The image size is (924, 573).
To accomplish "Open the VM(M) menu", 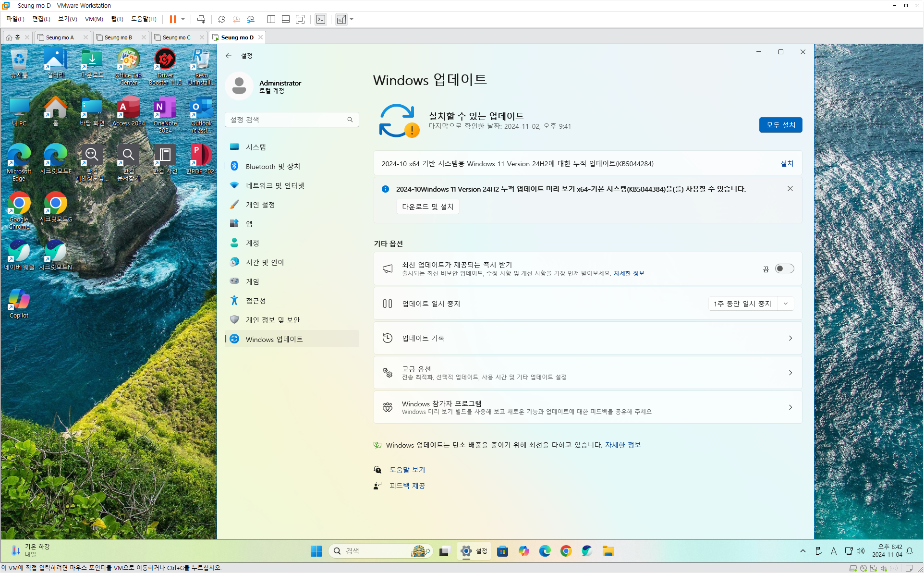I will 94,19.
